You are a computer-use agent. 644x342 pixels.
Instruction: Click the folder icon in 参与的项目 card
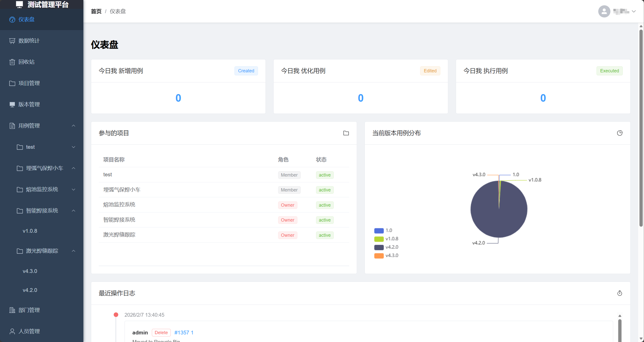click(x=346, y=133)
